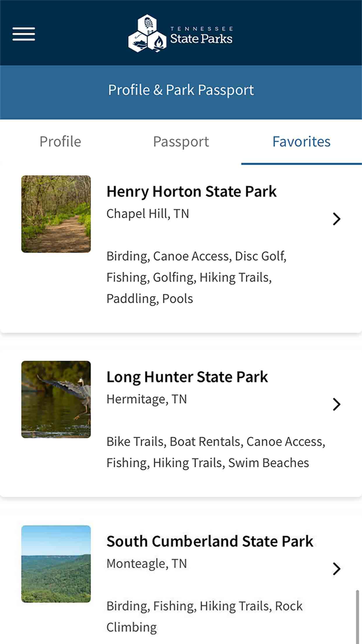
Task: Select Henry Horton State Park
Action: (192, 192)
